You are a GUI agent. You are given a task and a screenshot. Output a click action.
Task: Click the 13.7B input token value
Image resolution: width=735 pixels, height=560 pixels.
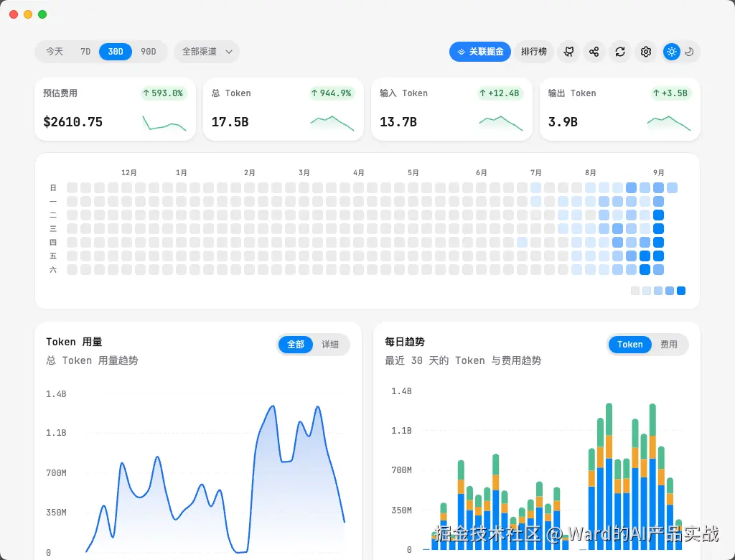pos(398,122)
